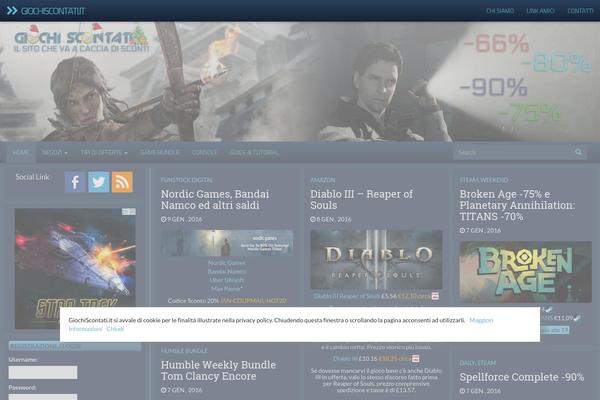Click the Uber Ubisoft link

(227, 280)
